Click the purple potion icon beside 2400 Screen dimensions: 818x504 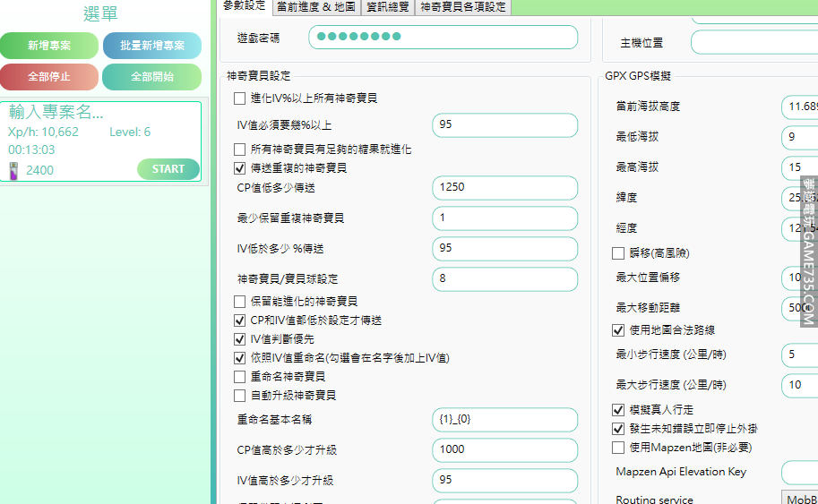[x=14, y=169]
